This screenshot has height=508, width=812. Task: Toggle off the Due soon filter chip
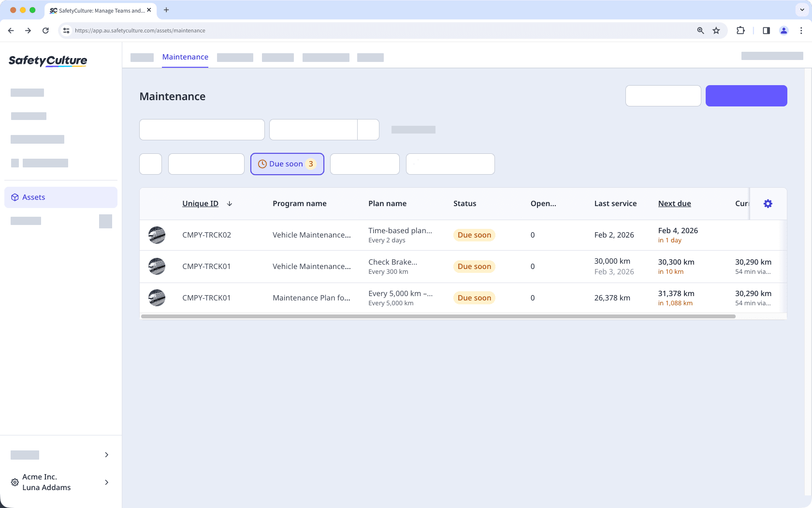pyautogui.click(x=287, y=164)
